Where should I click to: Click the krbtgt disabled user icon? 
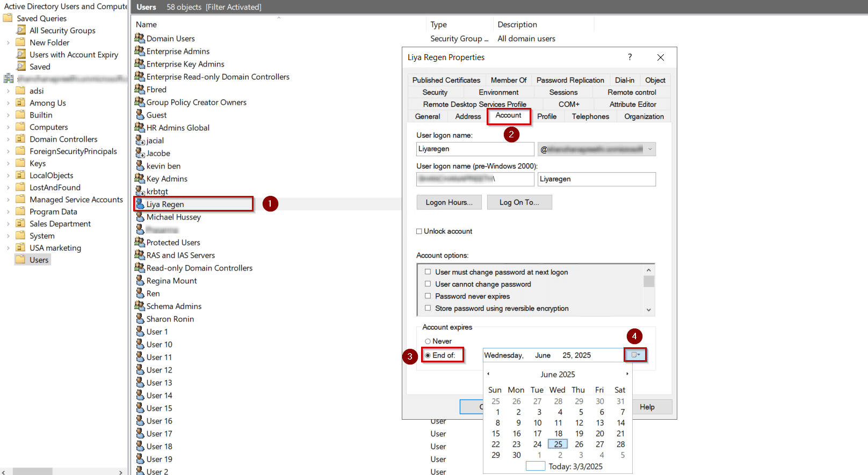point(140,191)
